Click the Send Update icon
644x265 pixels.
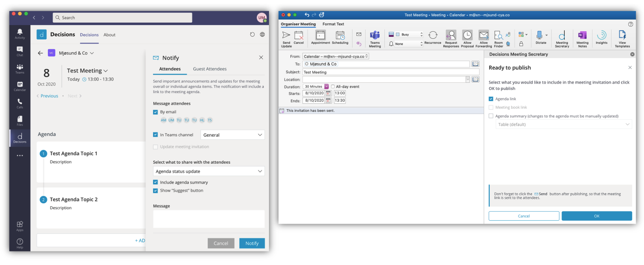pos(286,38)
